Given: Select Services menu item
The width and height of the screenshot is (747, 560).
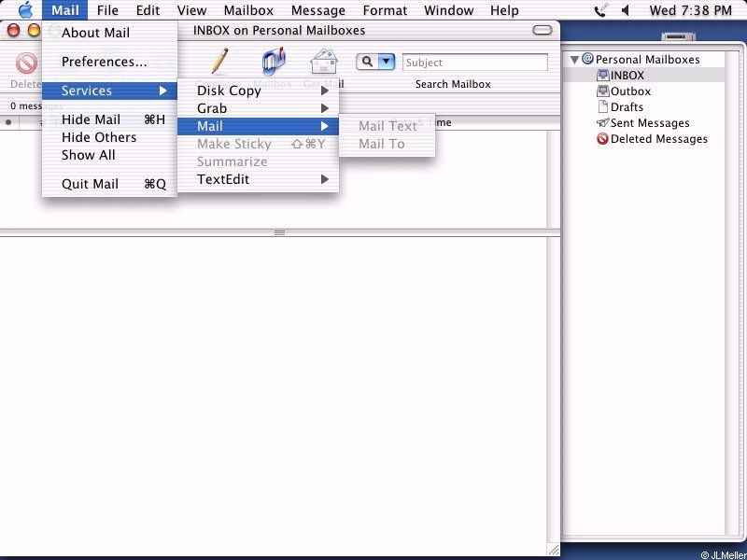Looking at the screenshot, I should click(x=109, y=91).
